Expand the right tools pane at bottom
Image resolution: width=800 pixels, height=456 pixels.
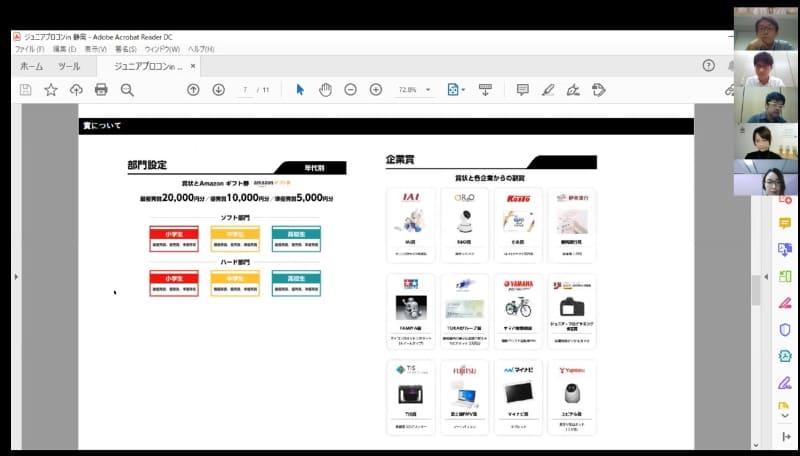click(x=786, y=437)
